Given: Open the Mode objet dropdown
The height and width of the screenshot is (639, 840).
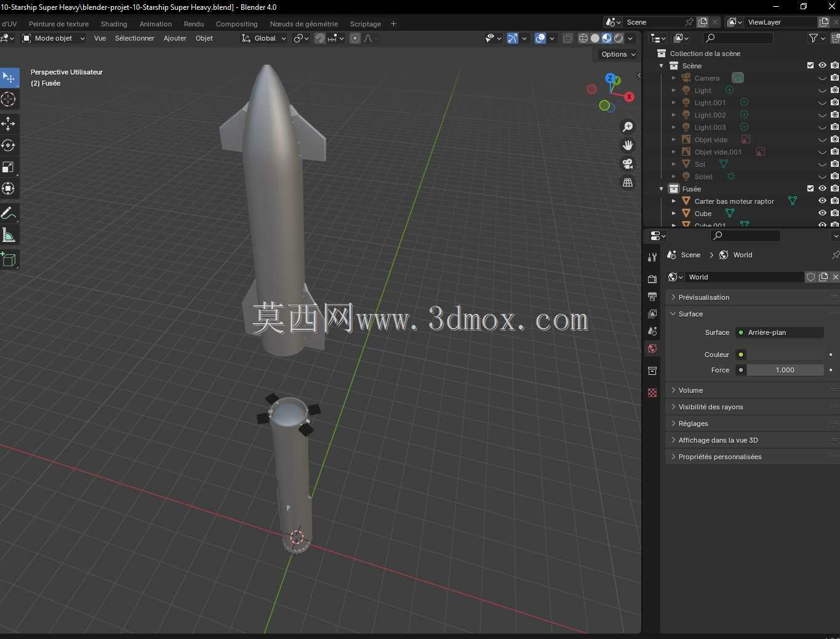Looking at the screenshot, I should (54, 38).
